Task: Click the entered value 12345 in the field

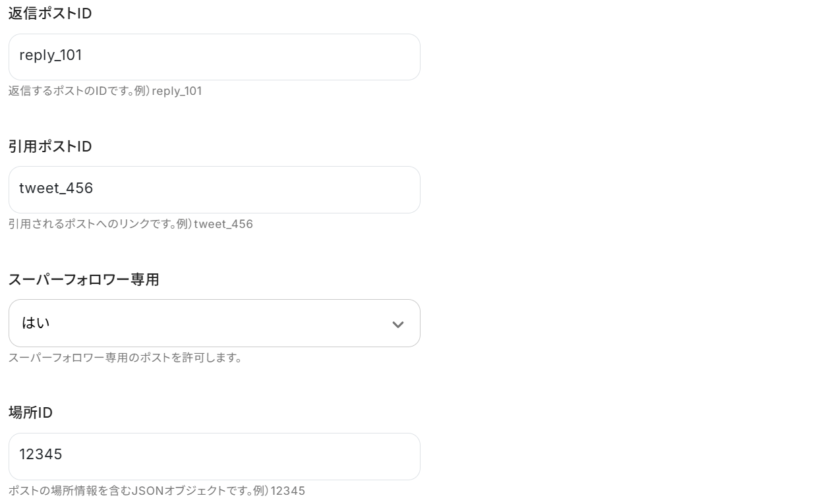Action: 41,455
